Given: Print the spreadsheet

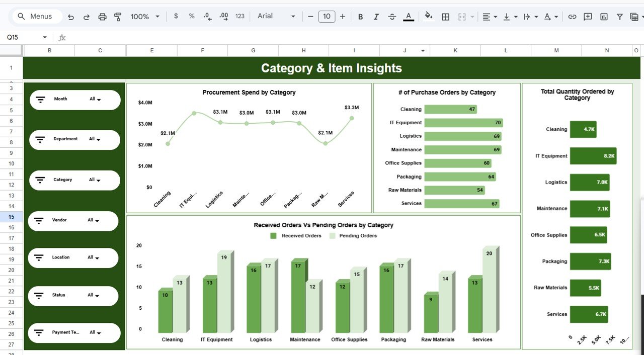Looking at the screenshot, I should (102, 16).
